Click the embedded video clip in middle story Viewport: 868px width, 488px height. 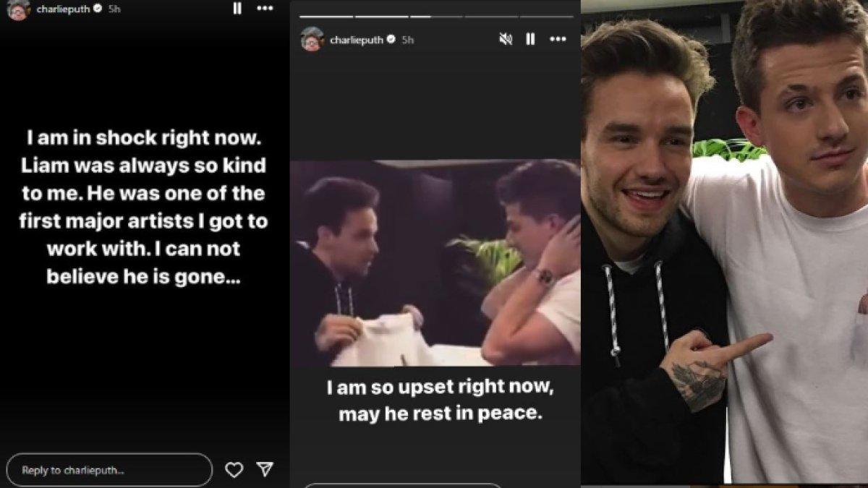(435, 263)
